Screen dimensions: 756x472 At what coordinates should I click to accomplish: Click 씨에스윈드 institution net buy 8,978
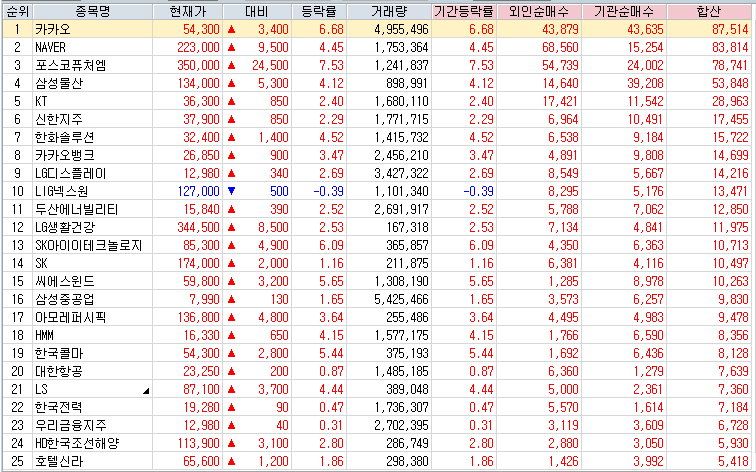pyautogui.click(x=648, y=281)
